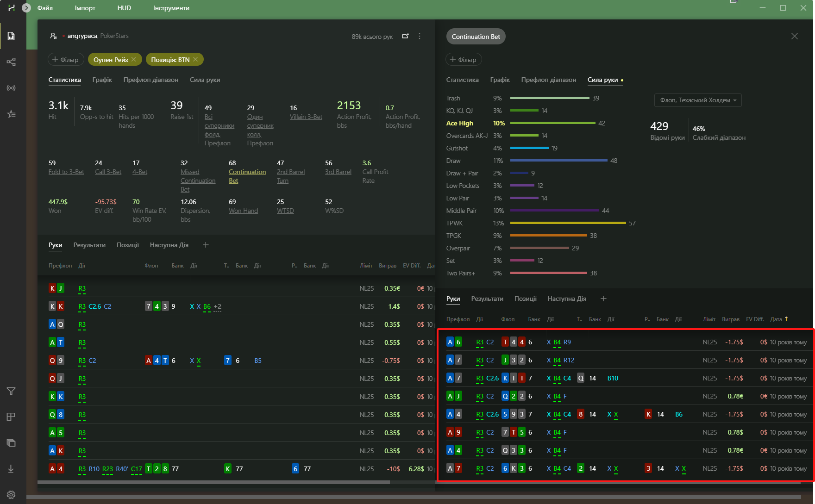Viewport: 815px width, 504px height.
Task: Remove the Оупен Рейз filter chip
Action: pyautogui.click(x=134, y=59)
